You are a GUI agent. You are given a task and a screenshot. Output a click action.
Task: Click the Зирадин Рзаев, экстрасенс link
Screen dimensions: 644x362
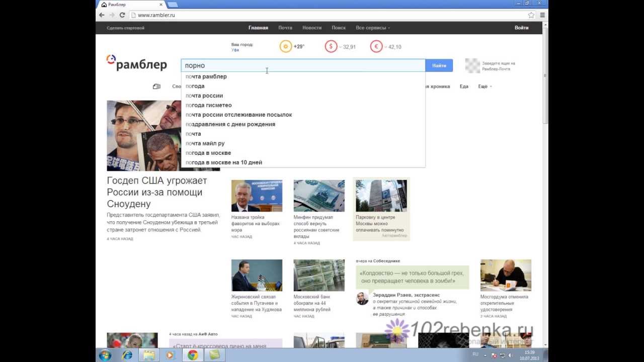[x=406, y=295]
